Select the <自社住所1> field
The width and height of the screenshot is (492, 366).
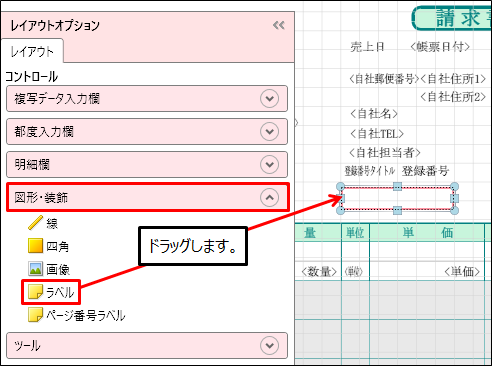(453, 79)
